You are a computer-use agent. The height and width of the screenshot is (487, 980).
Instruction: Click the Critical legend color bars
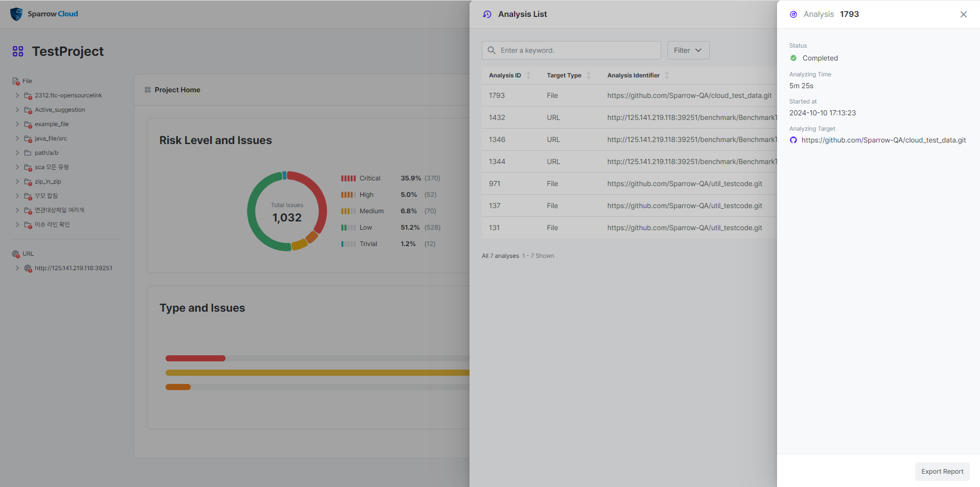point(349,178)
